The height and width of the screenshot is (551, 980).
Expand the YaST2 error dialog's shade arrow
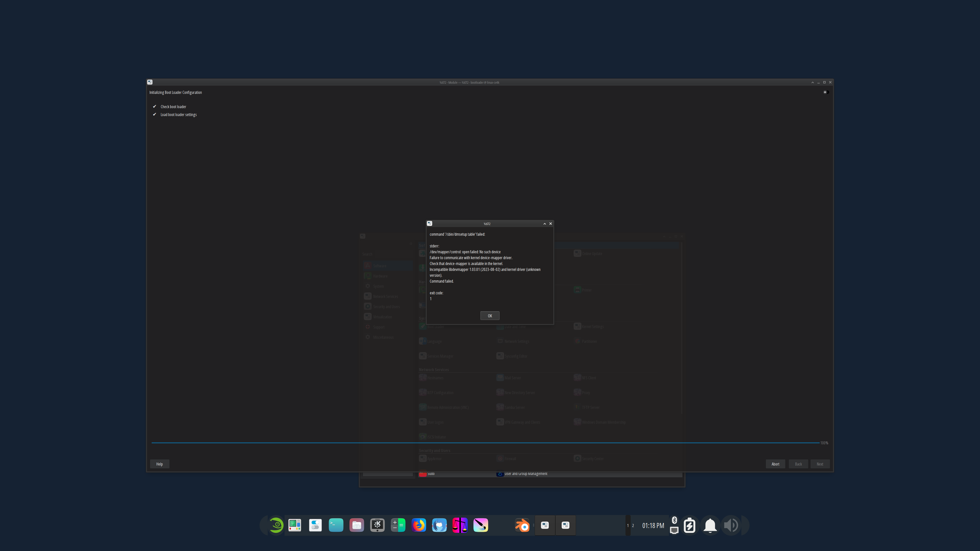[x=544, y=224]
